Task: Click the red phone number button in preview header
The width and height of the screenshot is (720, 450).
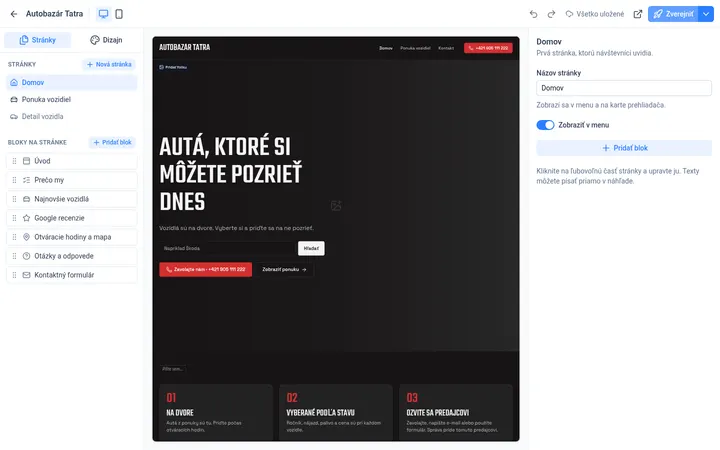Action: (488, 48)
